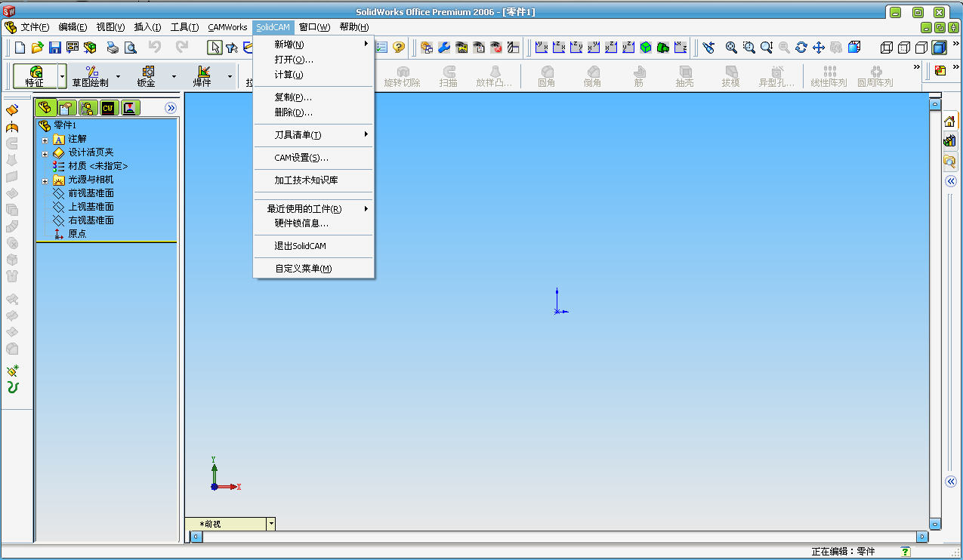Viewport: 963px width, 560px height.
Task: Expand the 注解 tree node
Action: (x=45, y=140)
